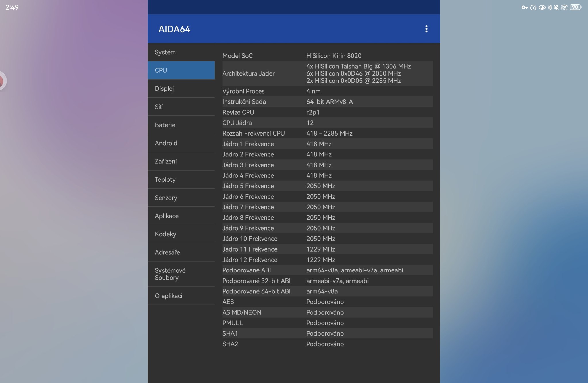This screenshot has width=588, height=383.
Task: Tap the Model SoC row
Action: click(327, 56)
